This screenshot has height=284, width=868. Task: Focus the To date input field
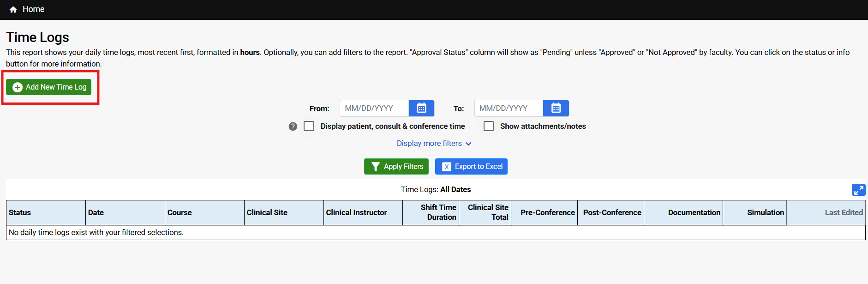coord(509,108)
